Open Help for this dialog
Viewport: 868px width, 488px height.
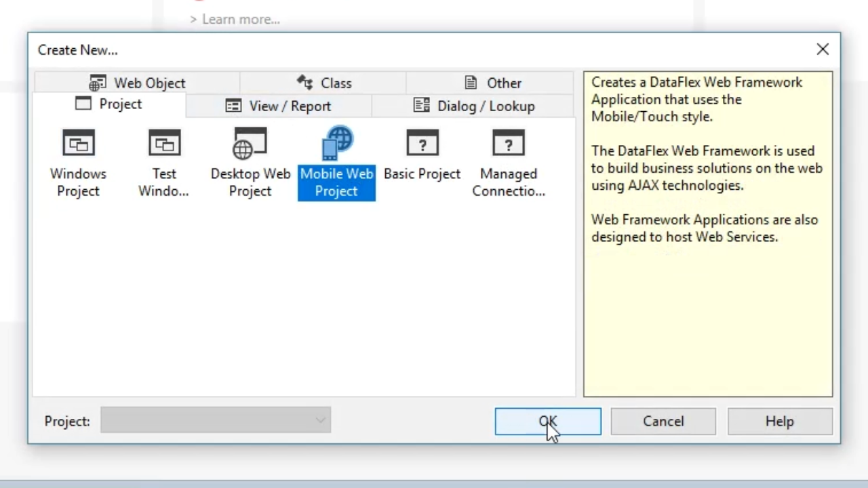(x=779, y=422)
